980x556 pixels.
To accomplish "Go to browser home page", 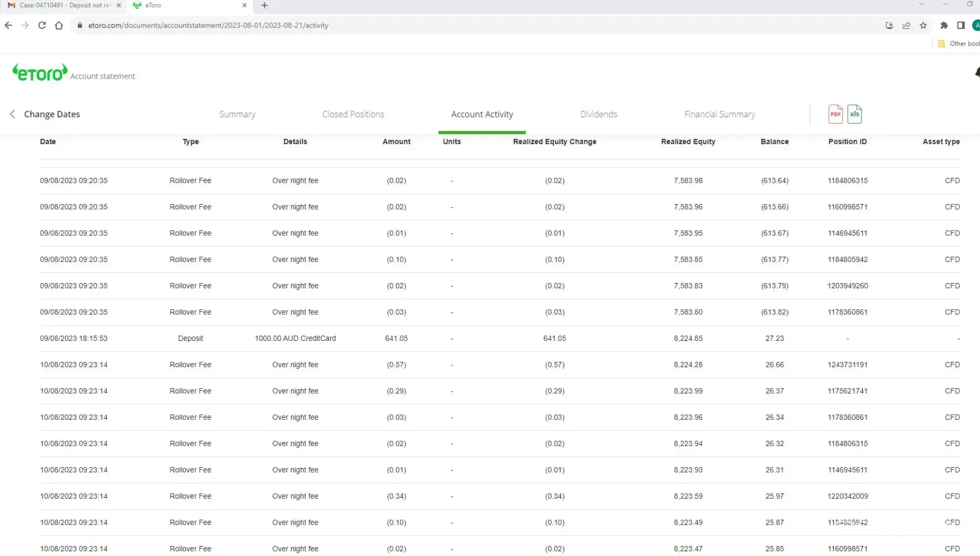I will pyautogui.click(x=59, y=25).
